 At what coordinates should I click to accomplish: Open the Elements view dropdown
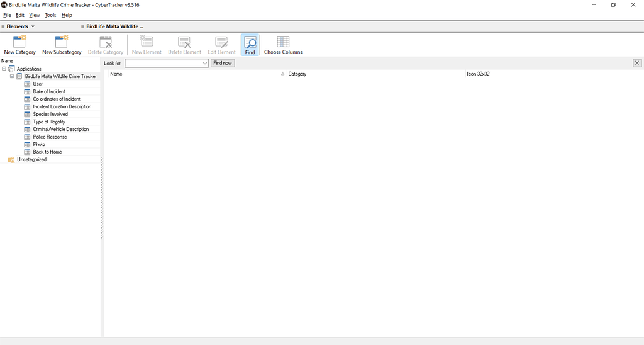click(x=33, y=26)
